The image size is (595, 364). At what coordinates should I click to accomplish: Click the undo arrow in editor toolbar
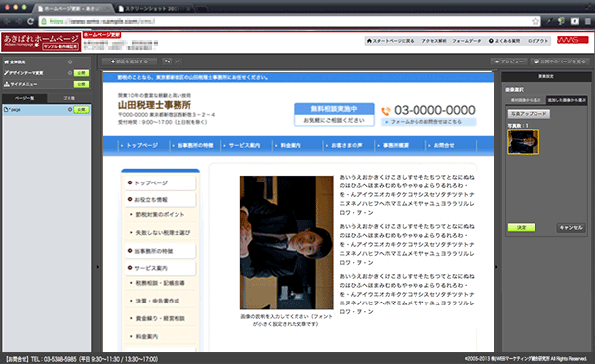(x=167, y=61)
